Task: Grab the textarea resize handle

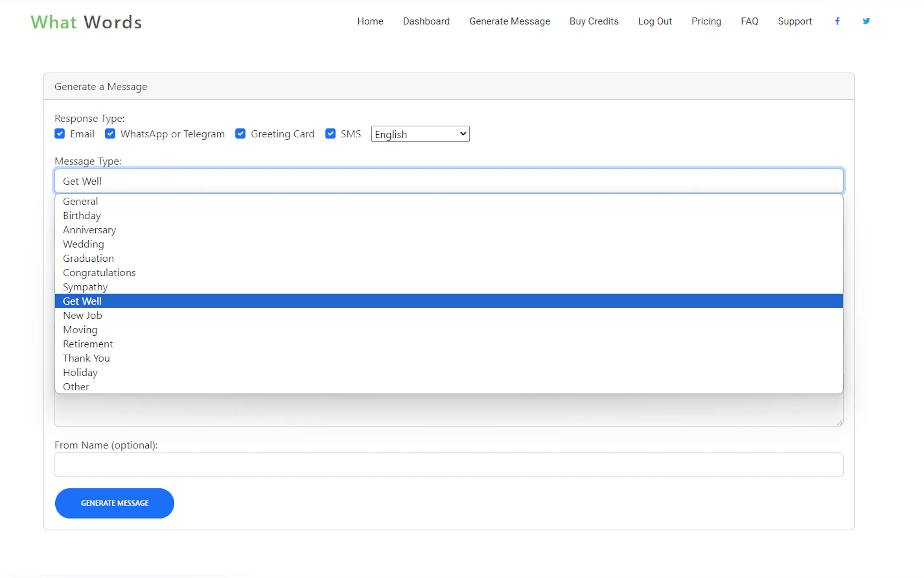Action: click(839, 423)
